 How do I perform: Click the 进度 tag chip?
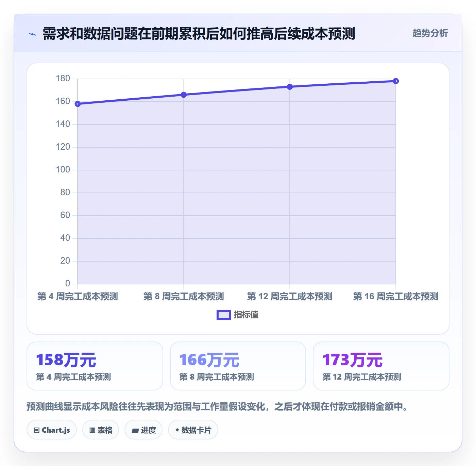143,430
